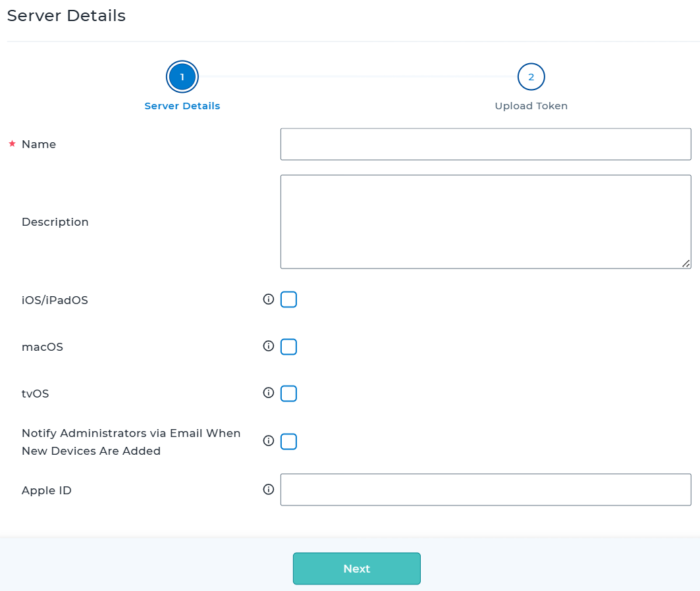700x591 pixels.
Task: Check the tvOS checkbox
Action: pyautogui.click(x=288, y=394)
